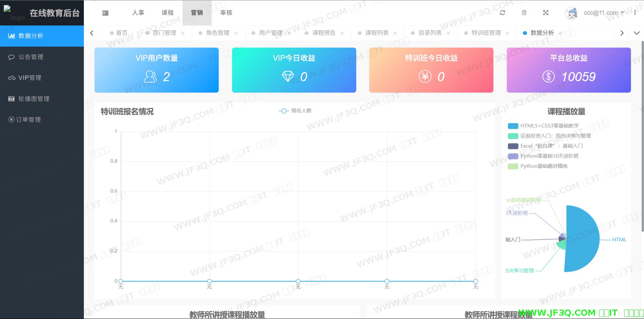
Task: Toggle Python基础趣讲精练 legend entry
Action: coord(543,166)
